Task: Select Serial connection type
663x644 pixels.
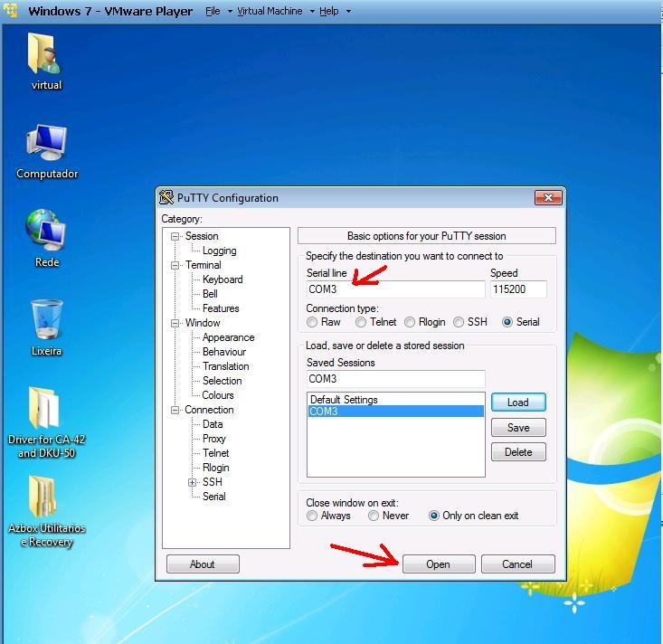Action: (507, 322)
